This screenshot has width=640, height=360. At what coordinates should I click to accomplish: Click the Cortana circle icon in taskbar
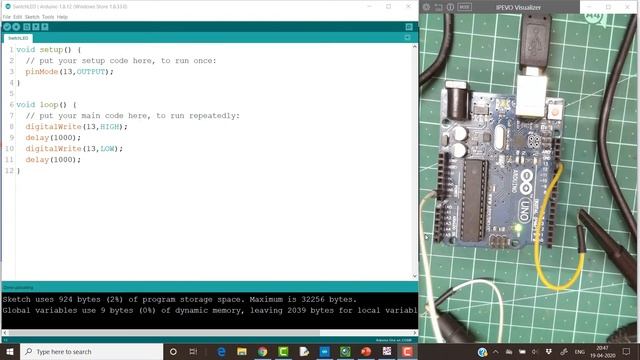click(x=173, y=351)
